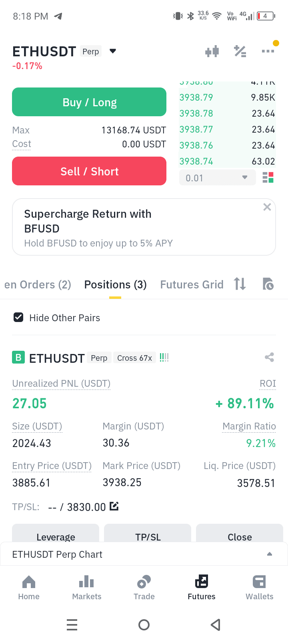Open the candlestick chart icon

click(212, 51)
